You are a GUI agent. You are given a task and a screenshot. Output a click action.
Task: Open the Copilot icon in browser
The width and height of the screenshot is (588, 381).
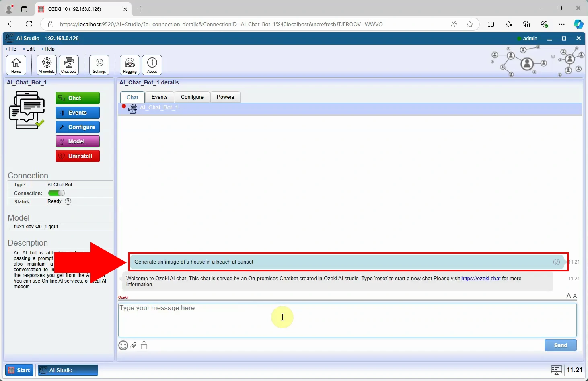[x=578, y=24]
